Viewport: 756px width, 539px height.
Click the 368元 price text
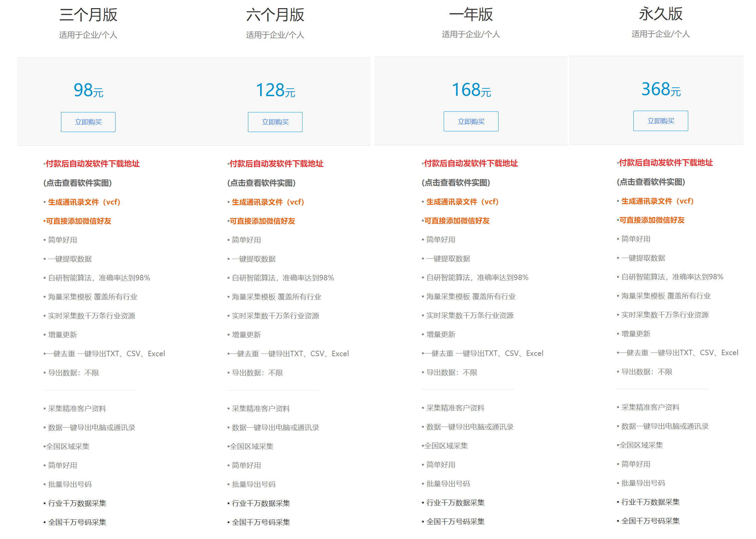tap(661, 89)
